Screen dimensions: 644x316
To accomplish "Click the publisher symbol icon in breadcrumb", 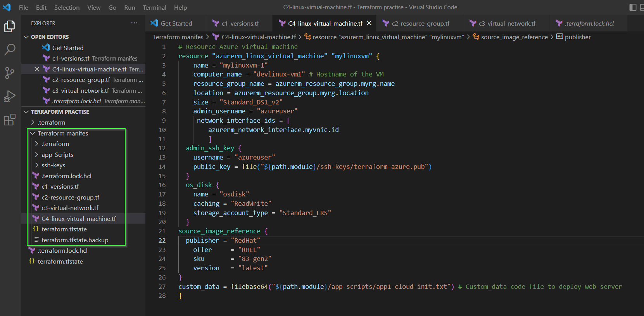I will click(559, 37).
